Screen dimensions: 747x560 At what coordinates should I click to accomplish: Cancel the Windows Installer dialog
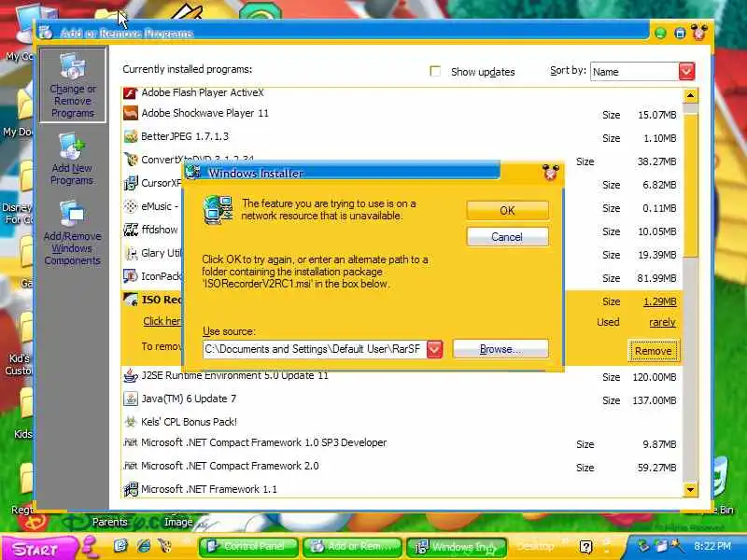(x=507, y=237)
